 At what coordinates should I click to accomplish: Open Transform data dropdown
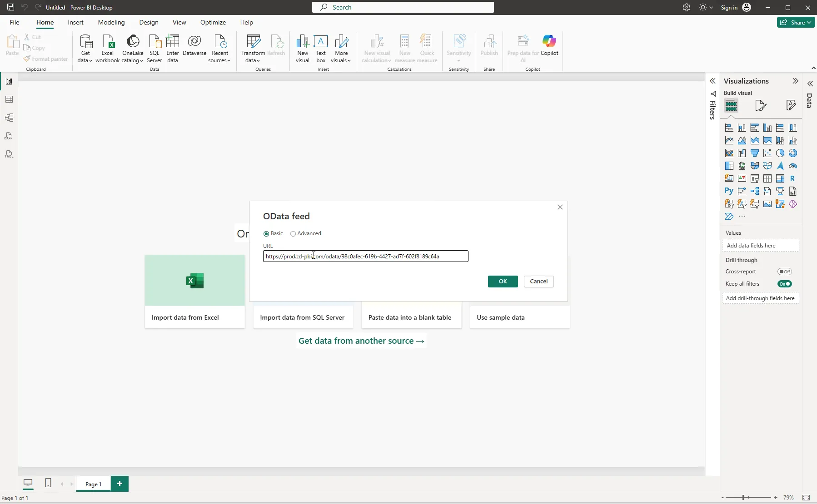pos(253,49)
